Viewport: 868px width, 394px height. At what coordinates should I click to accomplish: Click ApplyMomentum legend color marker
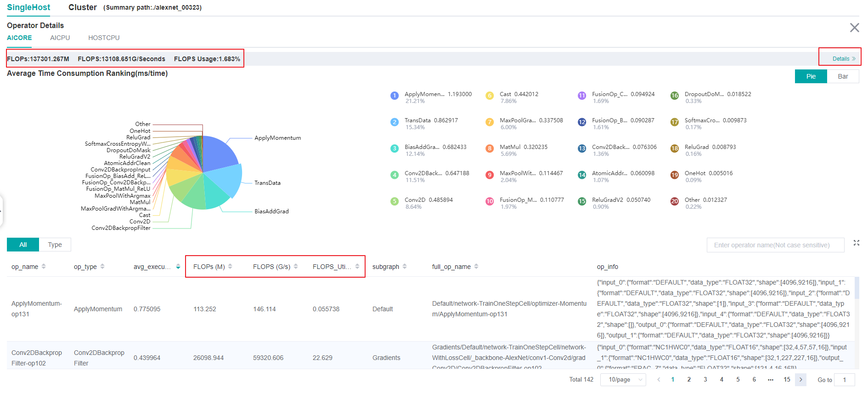(395, 96)
